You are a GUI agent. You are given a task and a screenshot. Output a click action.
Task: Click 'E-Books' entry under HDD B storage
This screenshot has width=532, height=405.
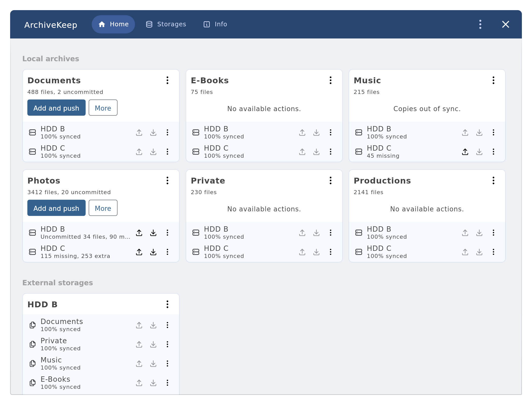[55, 379]
